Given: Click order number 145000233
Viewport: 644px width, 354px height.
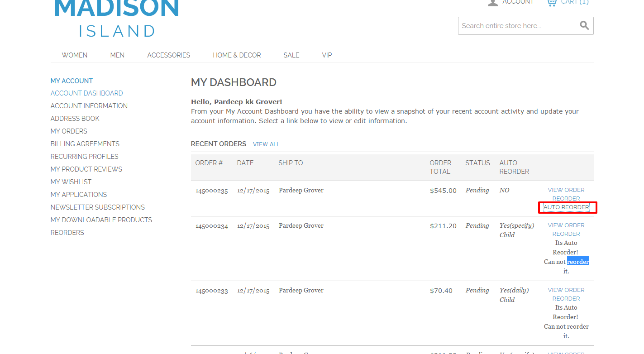Looking at the screenshot, I should (x=212, y=291).
